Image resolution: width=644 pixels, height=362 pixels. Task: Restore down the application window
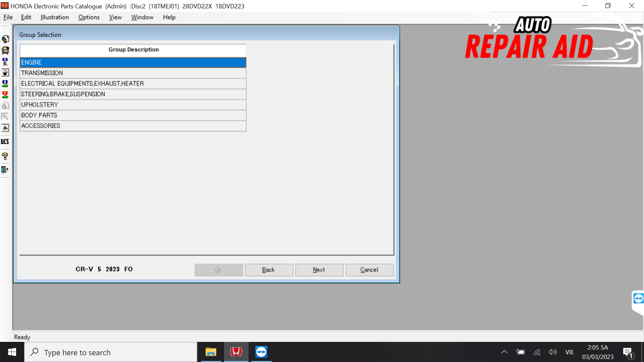608,6
